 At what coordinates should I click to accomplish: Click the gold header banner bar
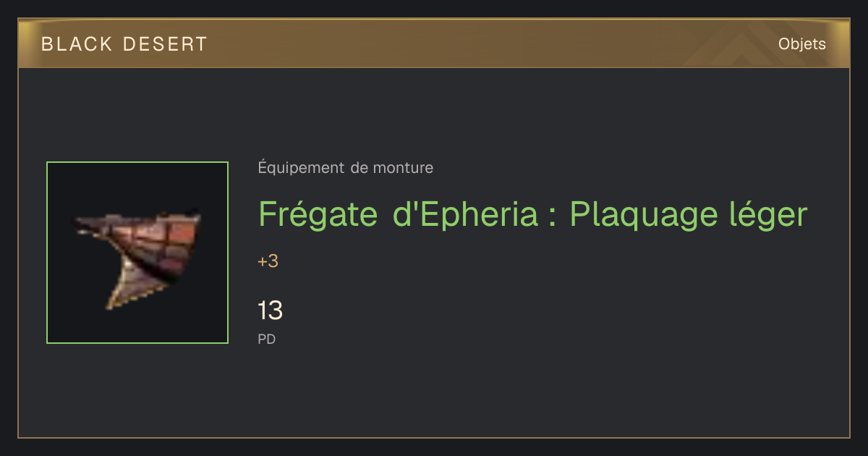pos(434,43)
